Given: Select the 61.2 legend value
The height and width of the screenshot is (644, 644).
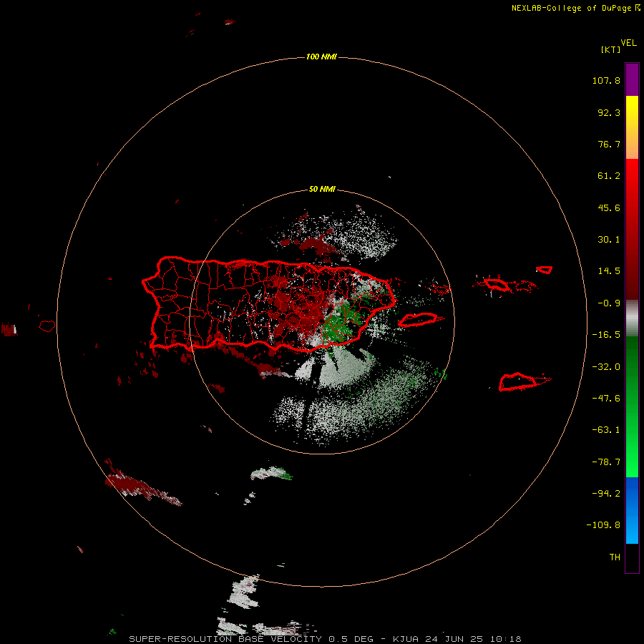Looking at the screenshot, I should pos(609,176).
